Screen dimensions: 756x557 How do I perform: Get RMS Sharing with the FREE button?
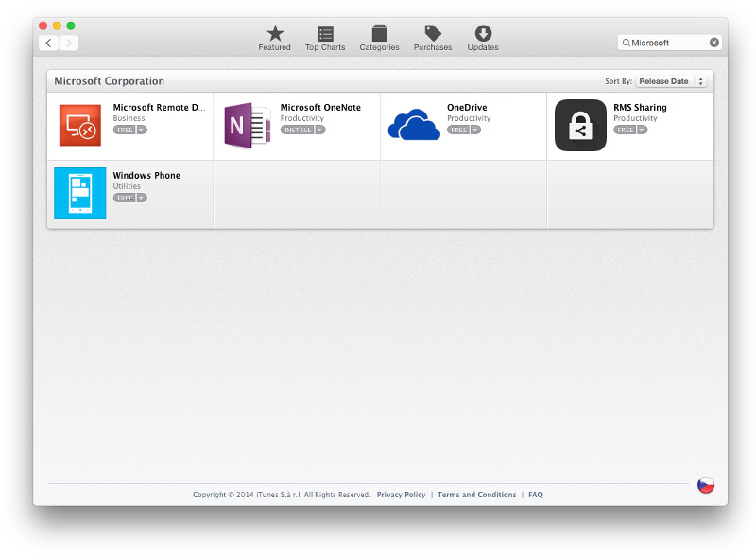coord(625,130)
